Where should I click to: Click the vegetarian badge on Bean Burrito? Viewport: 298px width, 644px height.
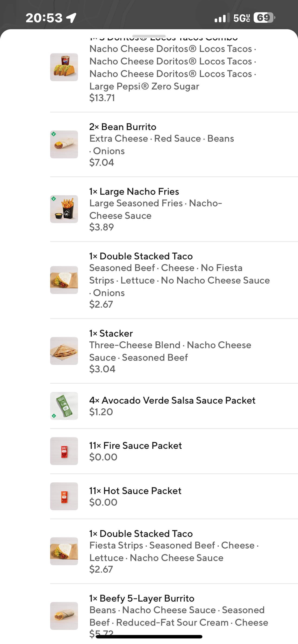(x=54, y=134)
